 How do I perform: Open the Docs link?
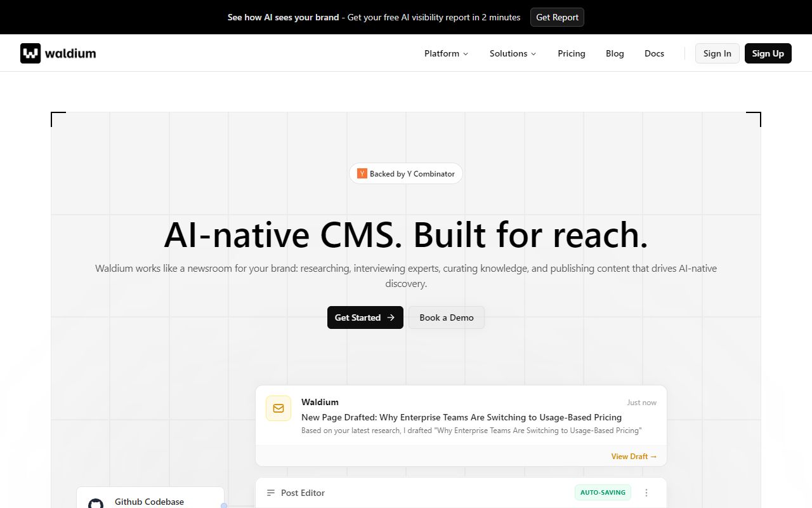(654, 53)
